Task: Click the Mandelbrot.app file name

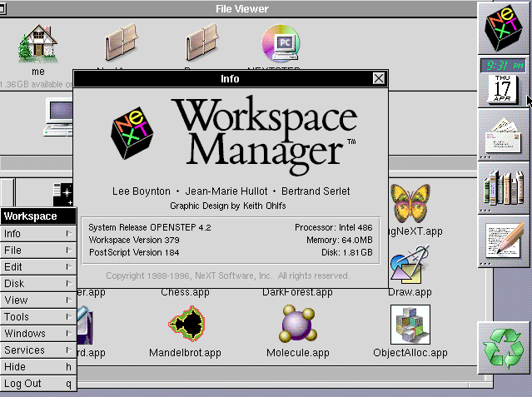Action: coord(185,353)
